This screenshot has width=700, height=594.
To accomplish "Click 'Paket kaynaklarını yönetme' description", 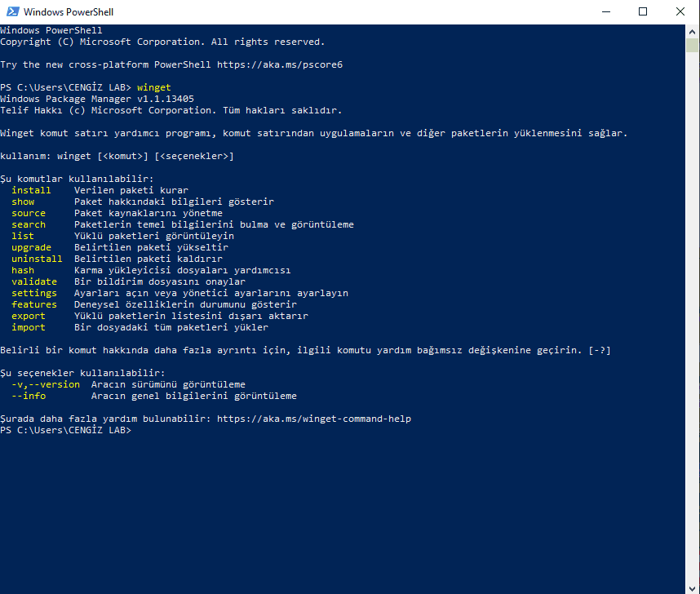I will click(148, 214).
